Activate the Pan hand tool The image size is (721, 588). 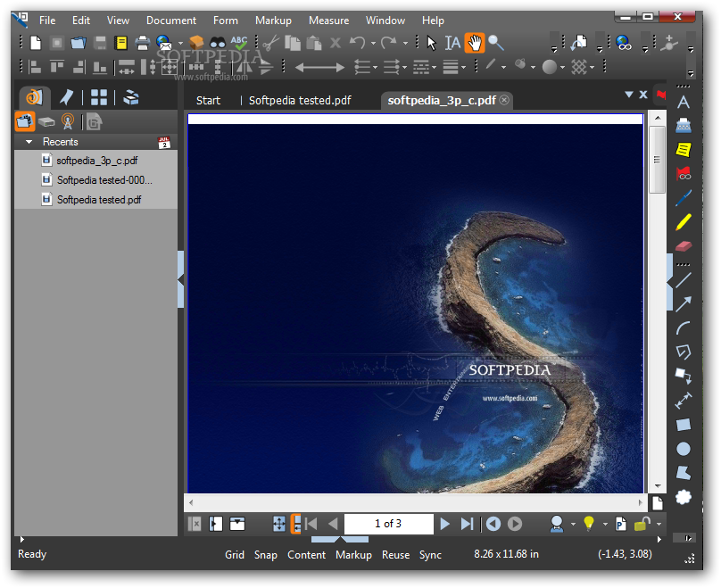click(475, 43)
